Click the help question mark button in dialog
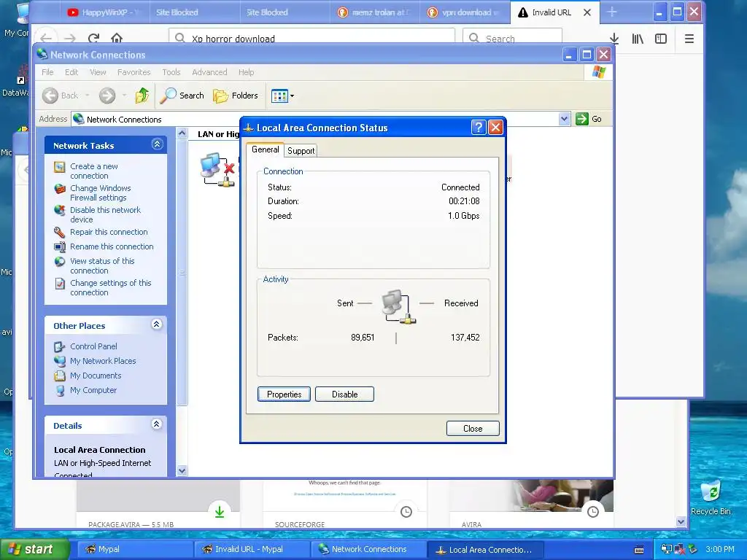747x560 pixels. click(479, 128)
